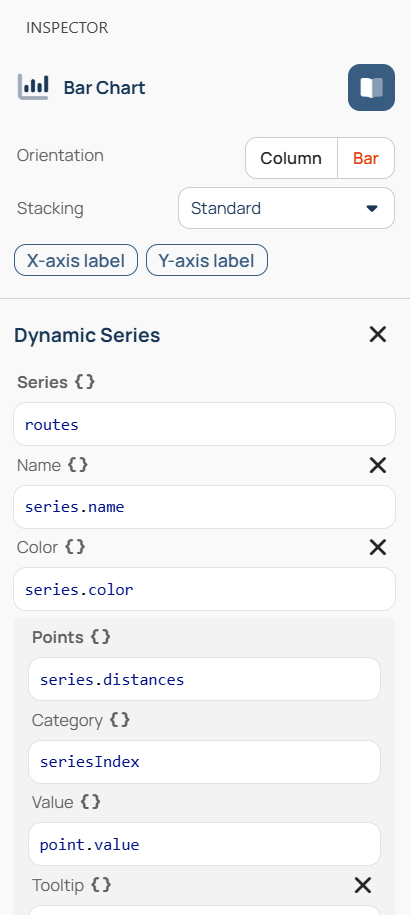410x915 pixels.
Task: Toggle expression braces beside Name label
Action: coord(78,465)
